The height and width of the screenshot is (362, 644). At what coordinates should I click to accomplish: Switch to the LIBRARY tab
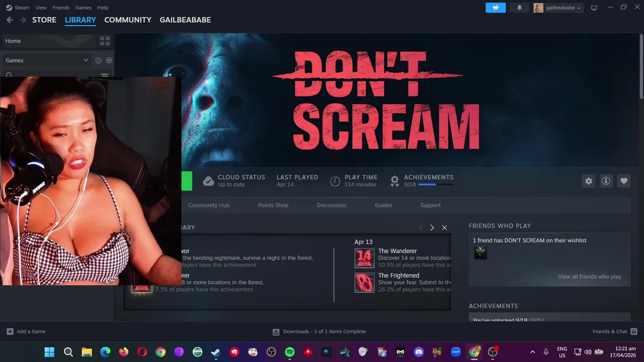tap(80, 20)
